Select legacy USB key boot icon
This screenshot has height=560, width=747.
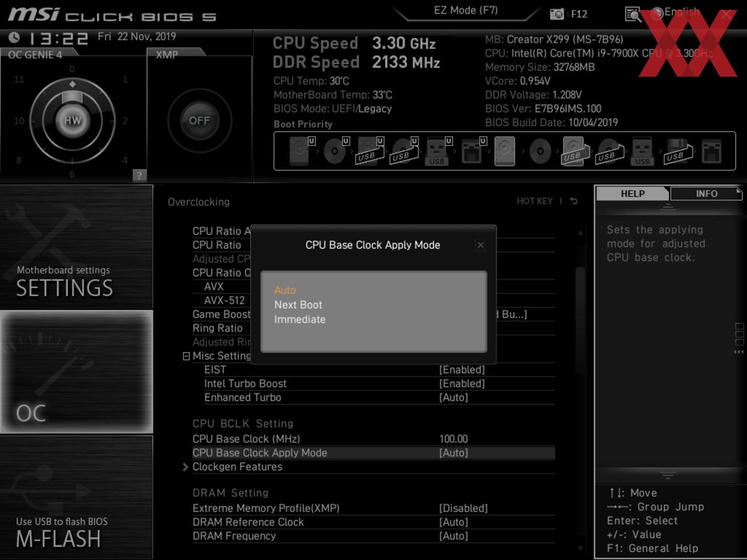642,151
